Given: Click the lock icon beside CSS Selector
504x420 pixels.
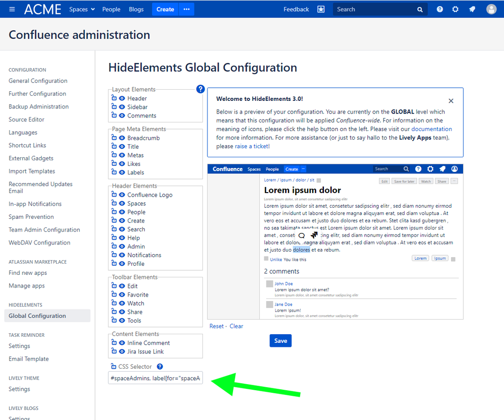Looking at the screenshot, I should (x=114, y=367).
